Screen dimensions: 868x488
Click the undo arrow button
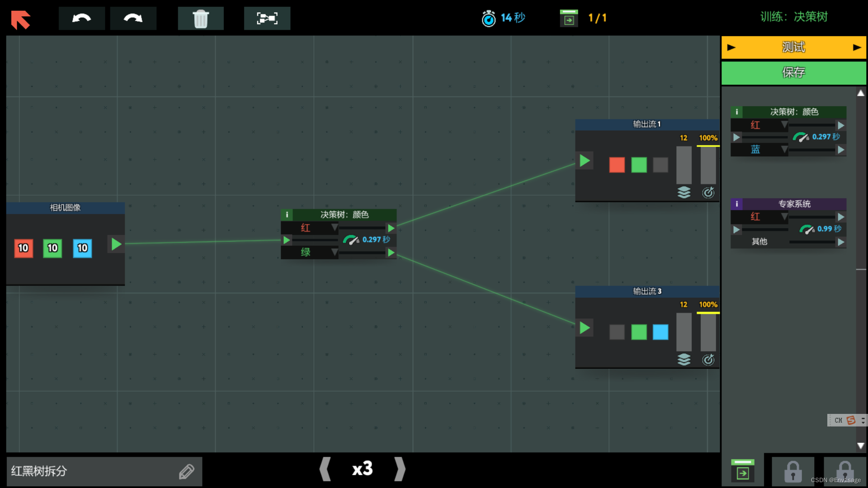point(82,19)
